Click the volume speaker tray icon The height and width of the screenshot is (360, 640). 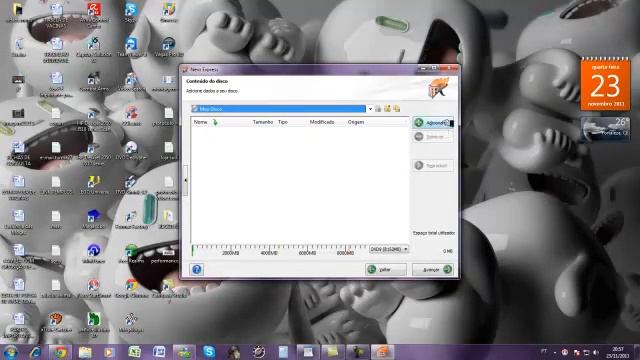tap(596, 352)
